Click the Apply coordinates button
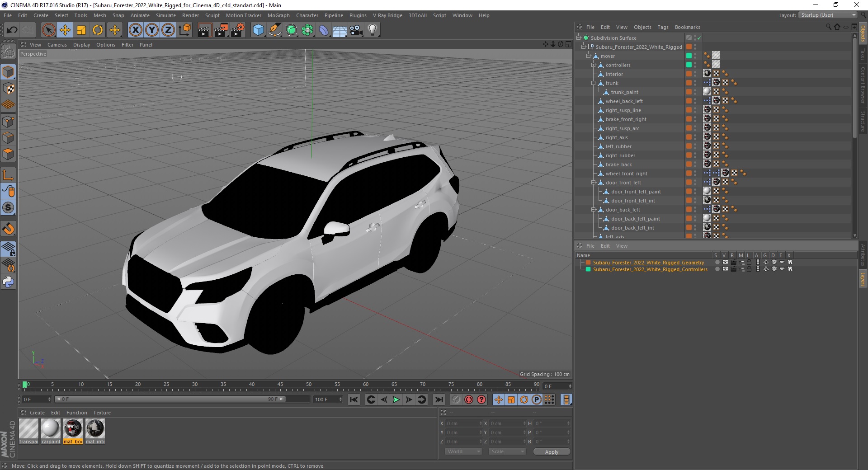The height and width of the screenshot is (470, 868). pos(552,451)
